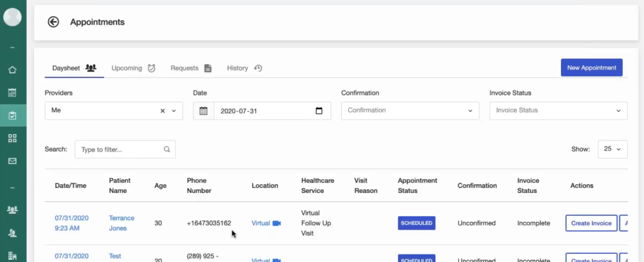The image size is (644, 262).
Task: Open the Virtual location link for Terrance Jones
Action: coord(261,223)
